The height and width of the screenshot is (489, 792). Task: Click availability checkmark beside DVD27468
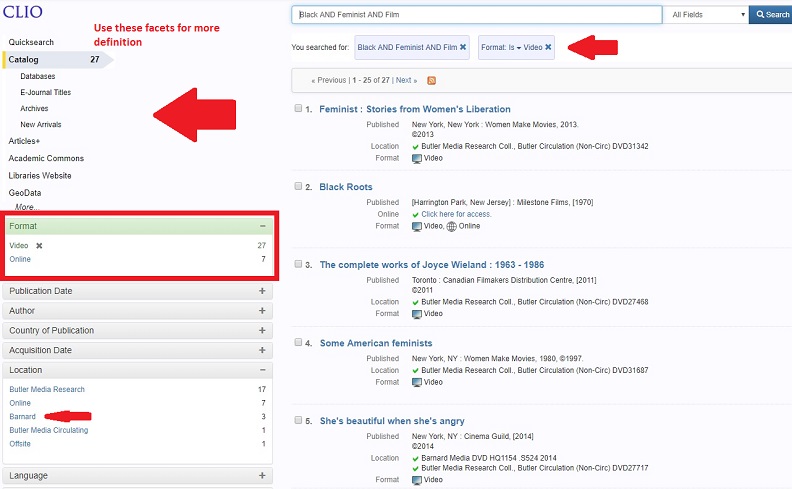pos(416,303)
